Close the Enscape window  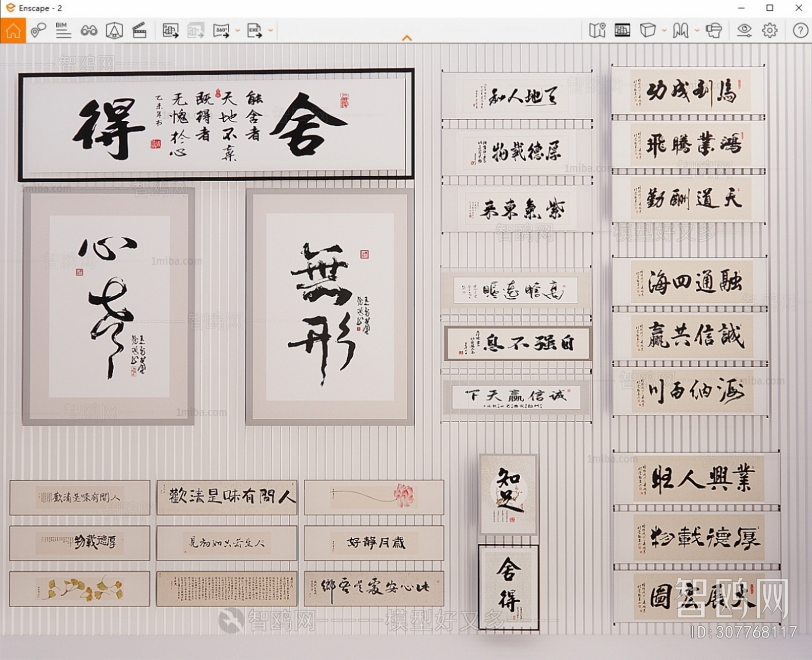coord(799,8)
